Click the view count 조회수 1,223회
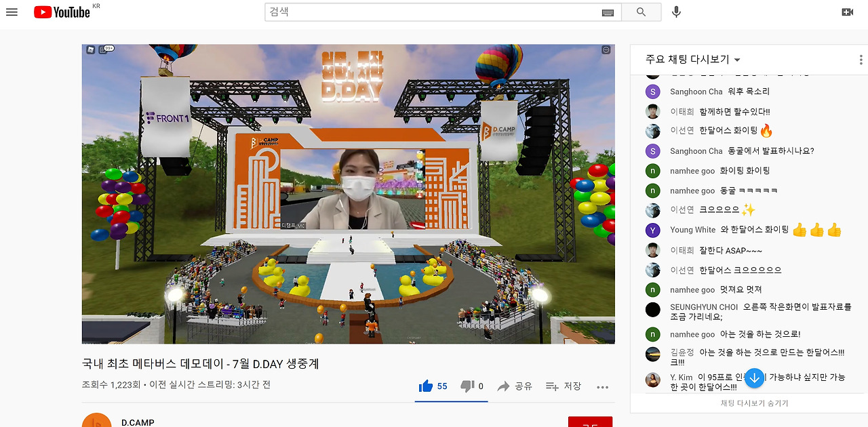868x427 pixels. (111, 385)
